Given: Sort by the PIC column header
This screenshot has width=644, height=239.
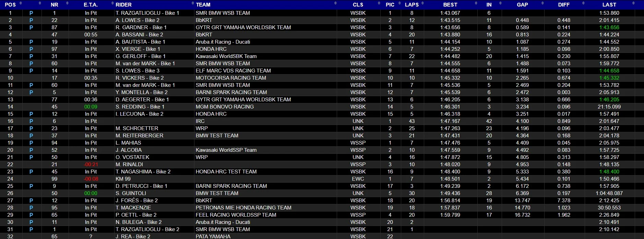Looking at the screenshot, I should [x=390, y=4].
